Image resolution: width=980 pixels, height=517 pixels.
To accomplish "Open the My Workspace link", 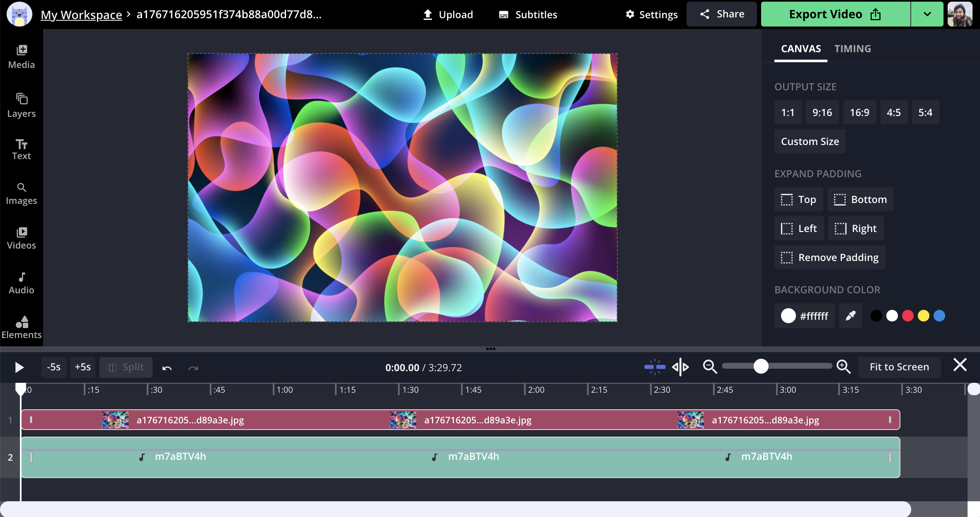I will (81, 14).
